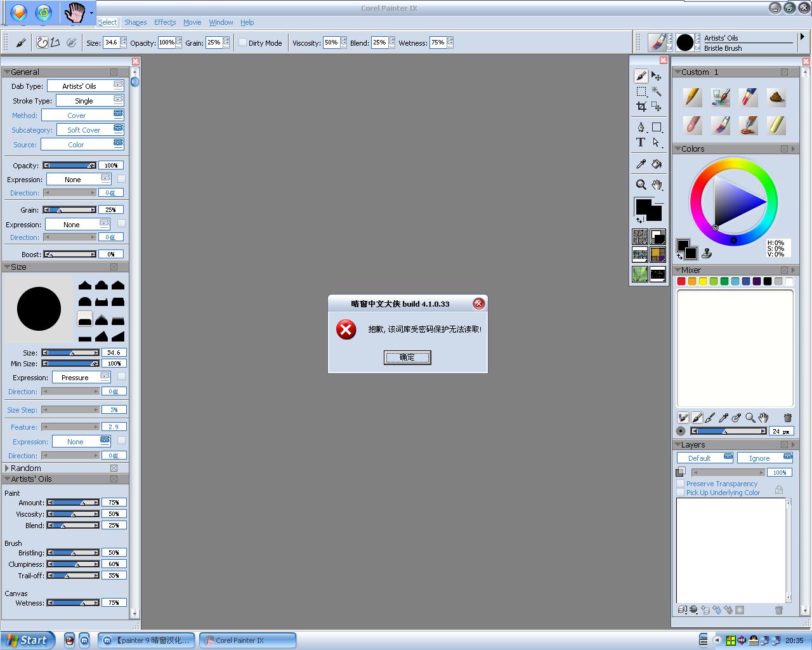Pick the red swatch in Mixer

coord(681,281)
